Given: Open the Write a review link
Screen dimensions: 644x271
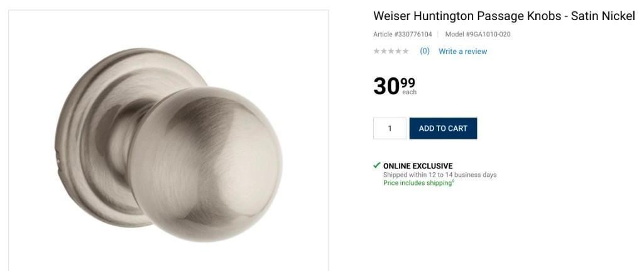Looking at the screenshot, I should click(x=462, y=52).
